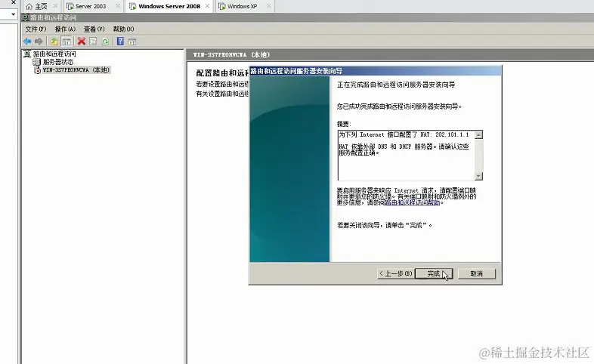Click the blue Back arrow toolbar icon

(x=27, y=42)
